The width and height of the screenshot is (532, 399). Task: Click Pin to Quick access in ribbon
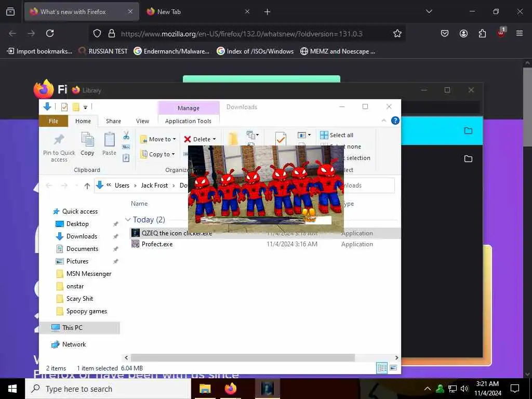pyautogui.click(x=59, y=148)
